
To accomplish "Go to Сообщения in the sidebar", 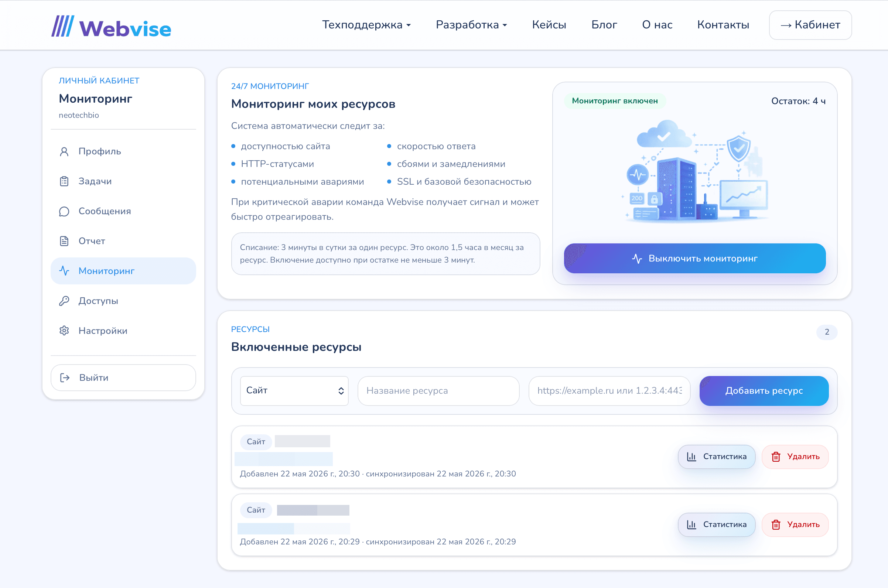I will [123, 212].
